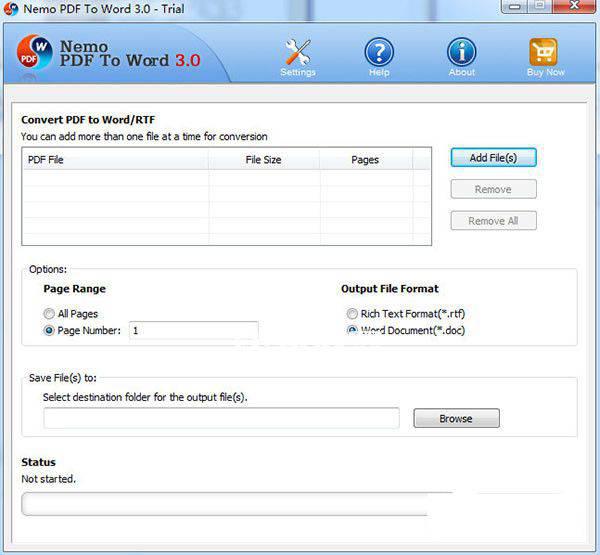Select the All Pages radio button
600x555 pixels.
click(49, 314)
